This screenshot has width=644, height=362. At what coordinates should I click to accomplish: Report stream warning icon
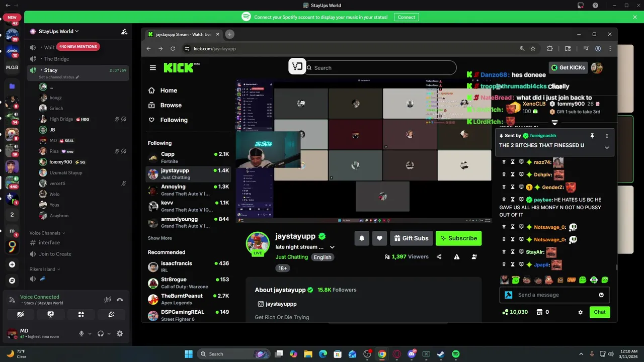[456, 257]
